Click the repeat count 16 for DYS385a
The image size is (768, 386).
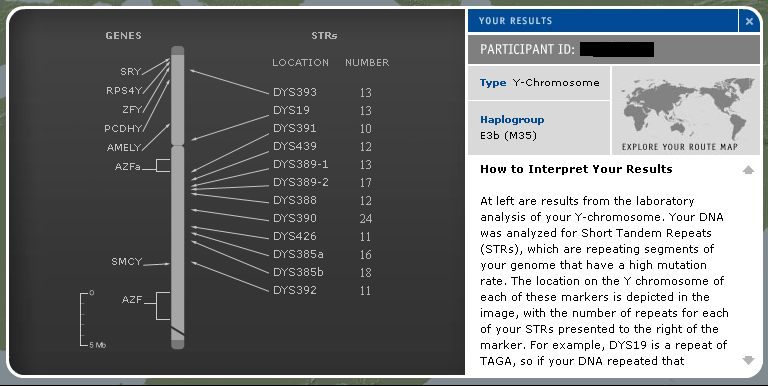pyautogui.click(x=365, y=255)
